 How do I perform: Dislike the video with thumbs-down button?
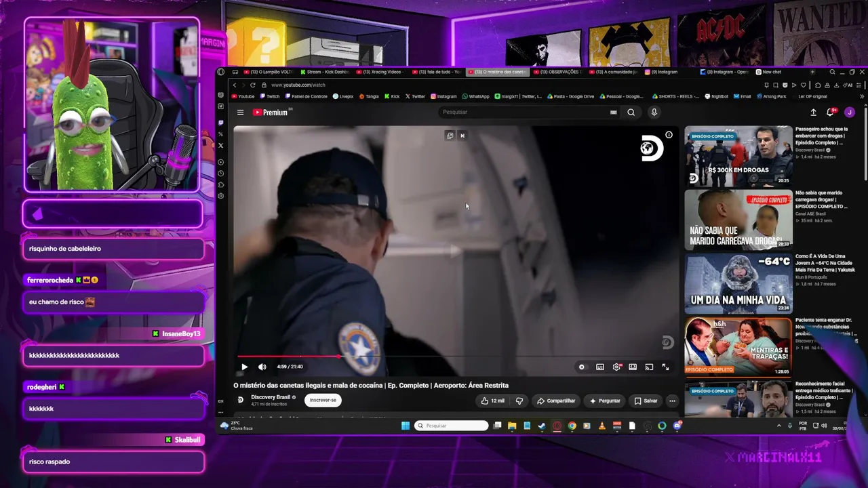[519, 401]
